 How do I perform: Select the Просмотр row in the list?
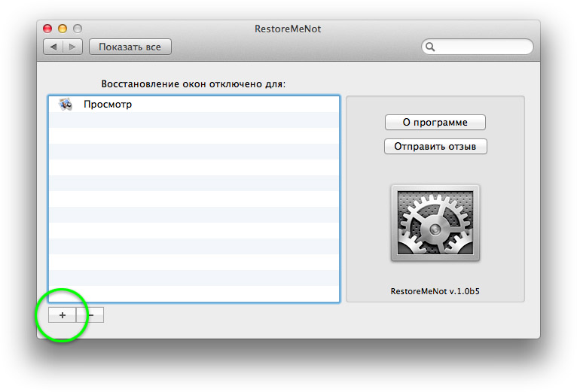coord(194,105)
